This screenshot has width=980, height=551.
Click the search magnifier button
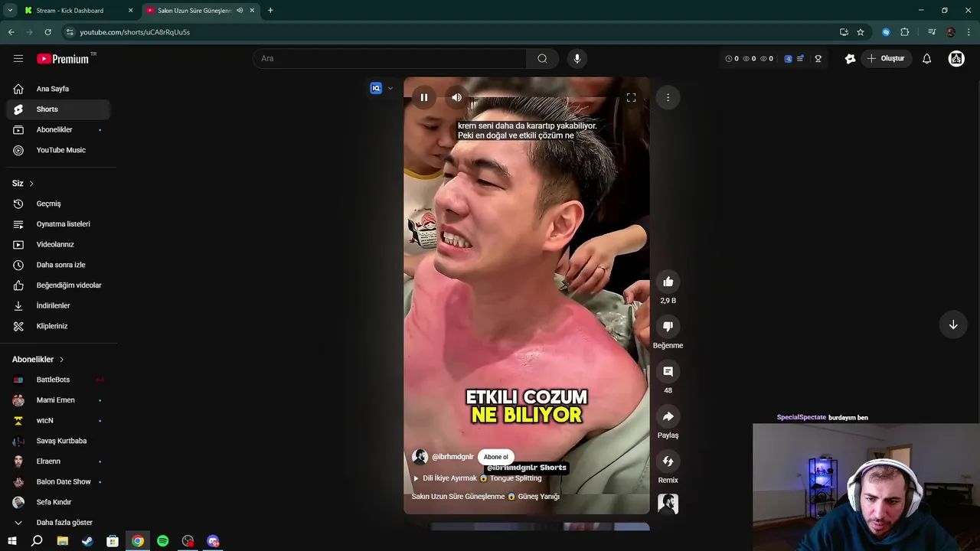(542, 58)
